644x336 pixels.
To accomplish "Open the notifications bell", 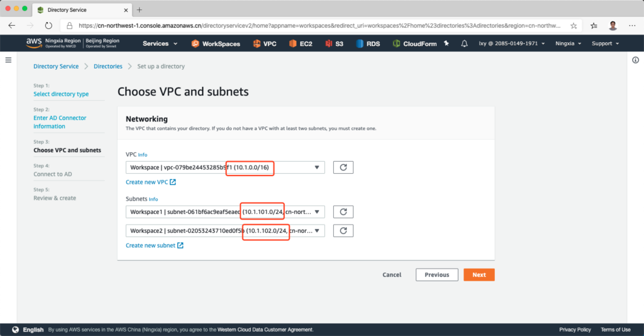I will click(464, 43).
